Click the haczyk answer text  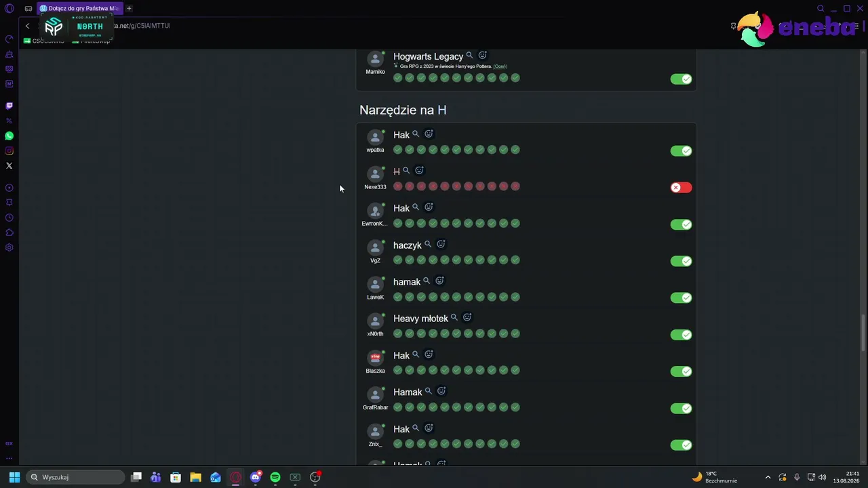click(408, 245)
